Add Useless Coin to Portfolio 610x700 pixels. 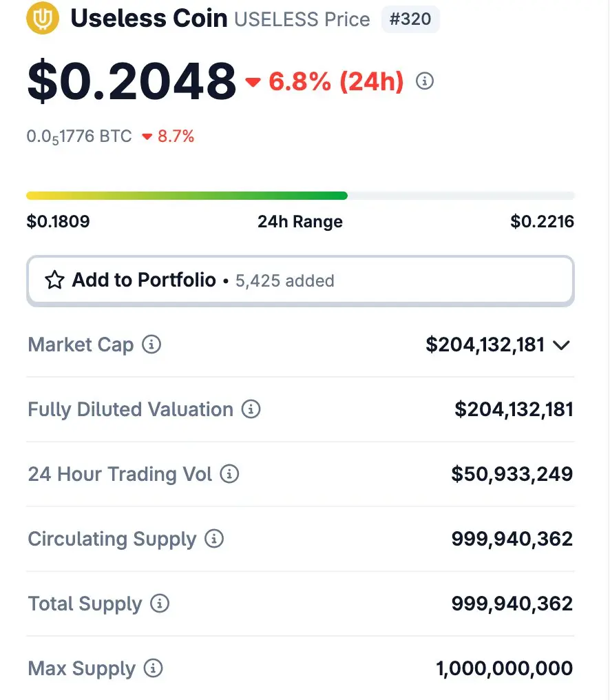click(300, 281)
